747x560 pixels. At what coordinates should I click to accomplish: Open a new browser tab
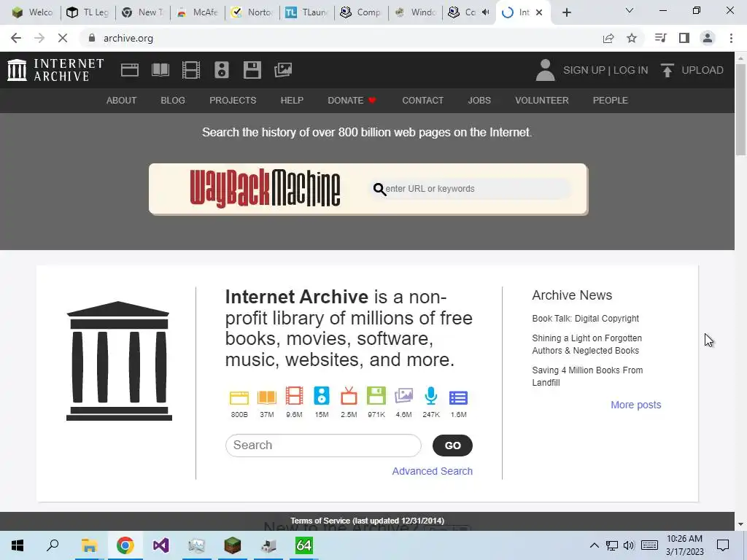click(x=566, y=12)
